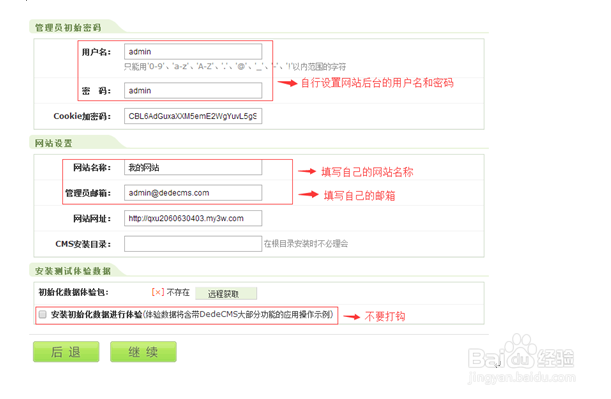
Task: Click the 远程获取 button
Action: tap(226, 293)
